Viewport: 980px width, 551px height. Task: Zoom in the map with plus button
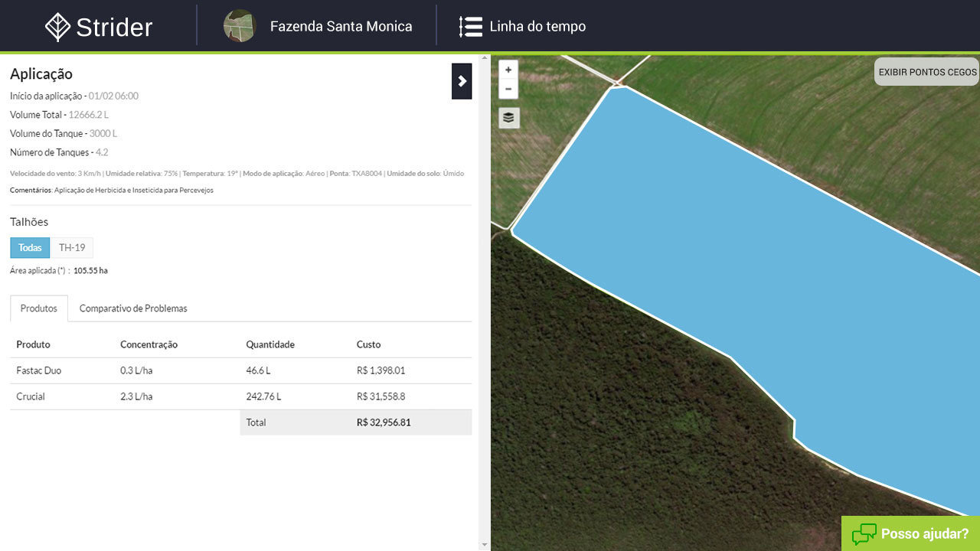click(508, 70)
